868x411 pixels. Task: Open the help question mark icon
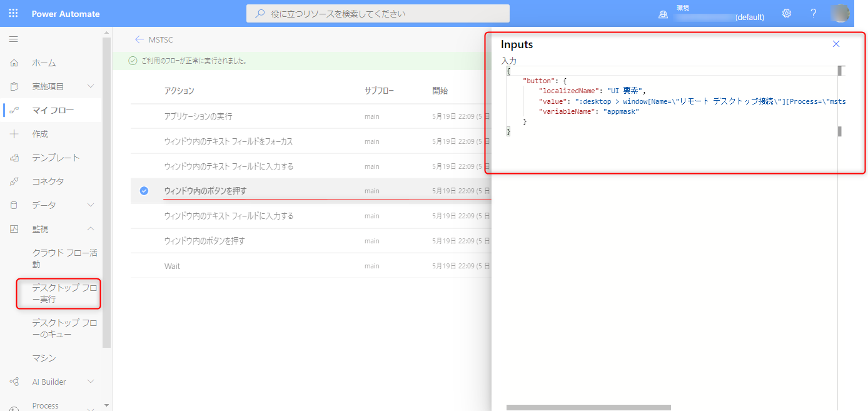tap(813, 13)
